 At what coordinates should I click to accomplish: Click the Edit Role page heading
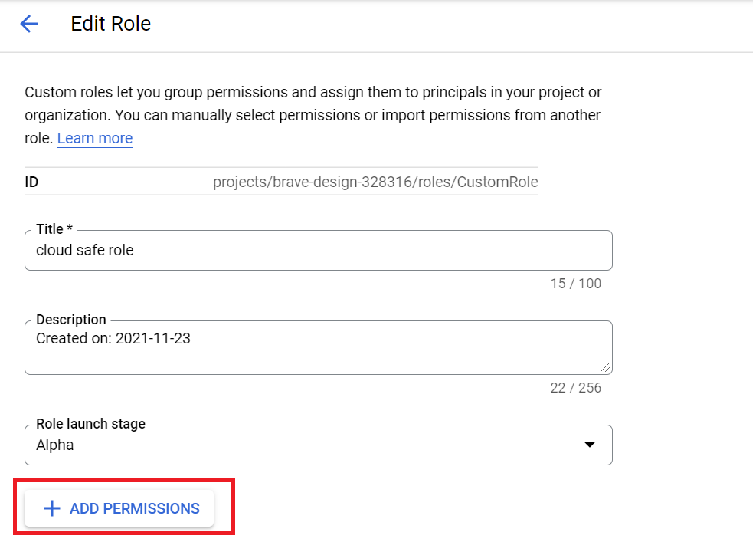tap(111, 24)
